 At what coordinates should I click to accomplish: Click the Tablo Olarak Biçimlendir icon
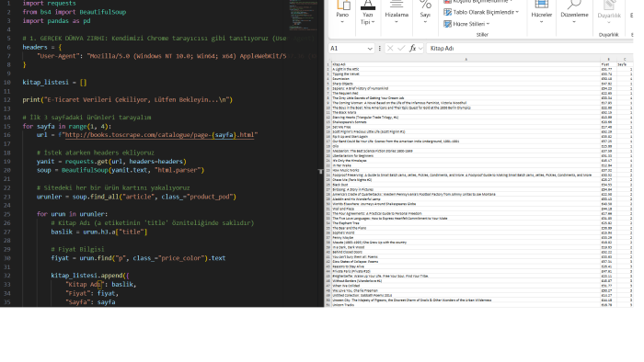[x=447, y=12]
